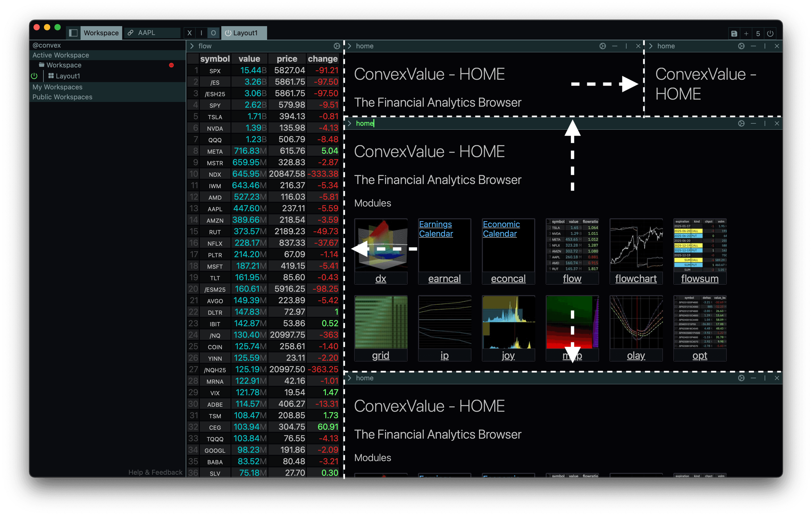Click the red dots badge on the Workspace row

(171, 65)
